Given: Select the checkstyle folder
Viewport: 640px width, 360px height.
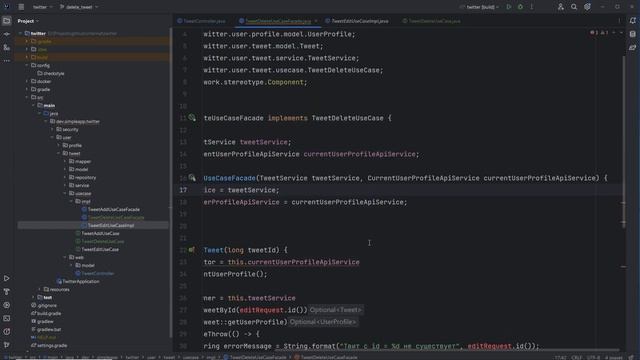Looking at the screenshot, I should click(x=51, y=73).
